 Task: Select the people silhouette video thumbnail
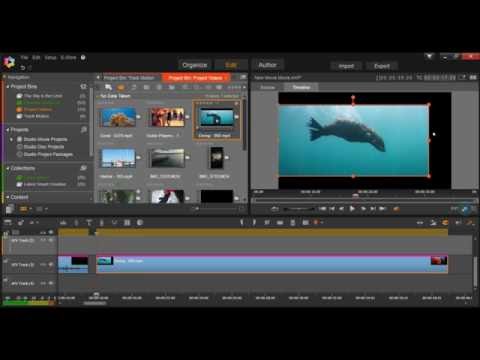click(168, 117)
